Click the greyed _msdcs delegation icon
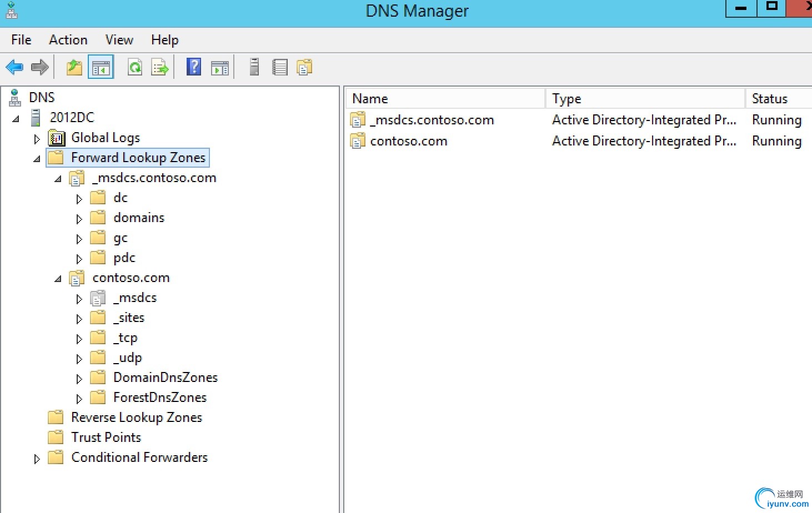Screen dimensions: 812x513 98,298
